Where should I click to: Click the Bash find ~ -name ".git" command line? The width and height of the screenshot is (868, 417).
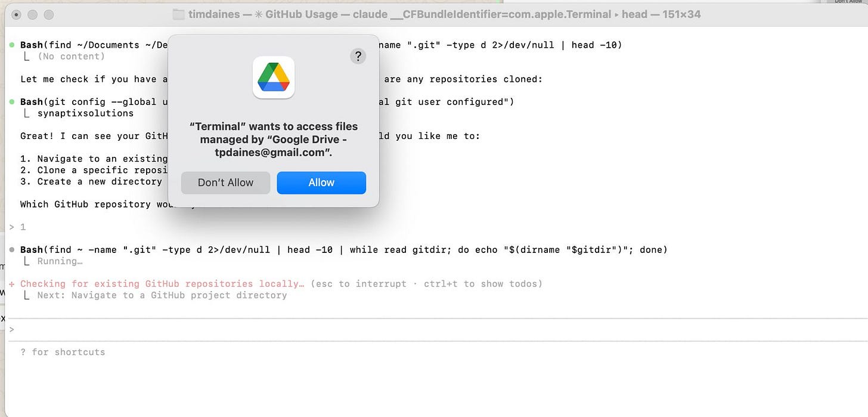[x=344, y=249]
